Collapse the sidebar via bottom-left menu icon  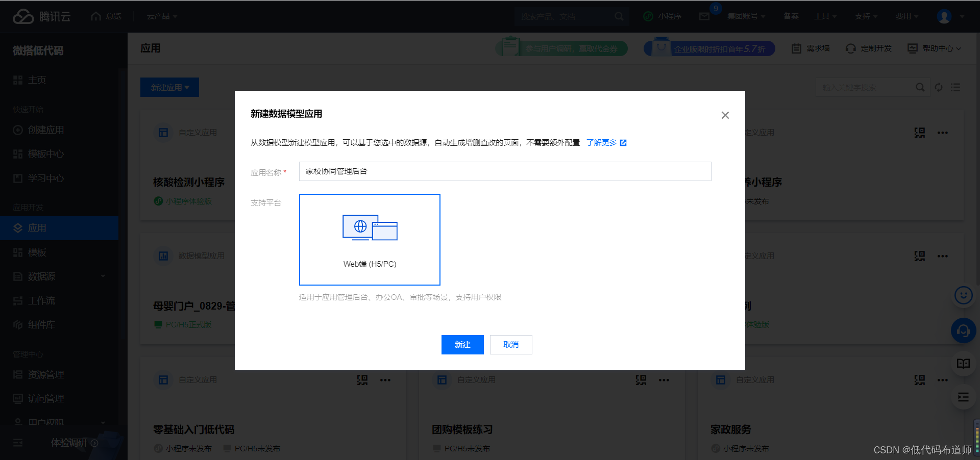(x=18, y=443)
